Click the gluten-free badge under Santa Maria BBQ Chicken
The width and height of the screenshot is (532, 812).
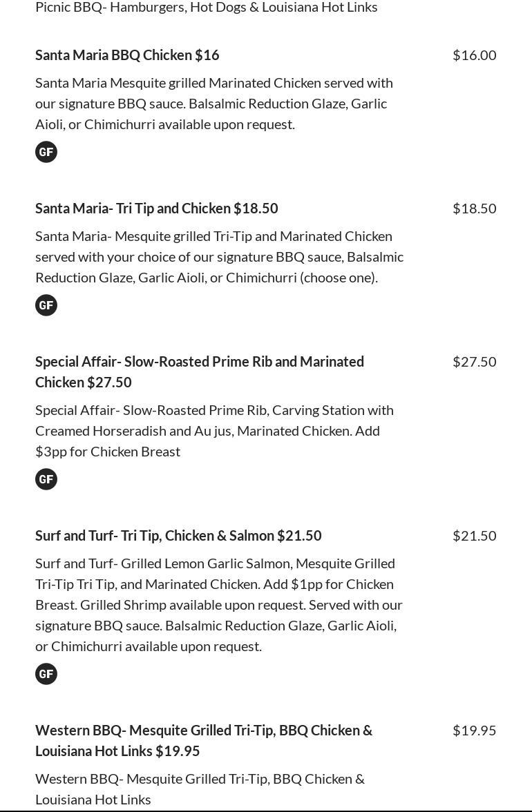point(46,152)
